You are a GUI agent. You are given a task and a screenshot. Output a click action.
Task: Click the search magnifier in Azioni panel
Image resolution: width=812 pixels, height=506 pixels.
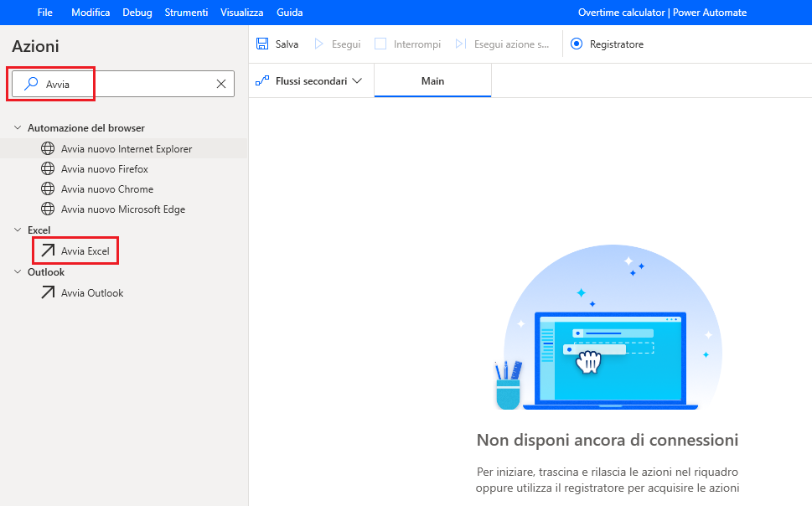pos(29,84)
